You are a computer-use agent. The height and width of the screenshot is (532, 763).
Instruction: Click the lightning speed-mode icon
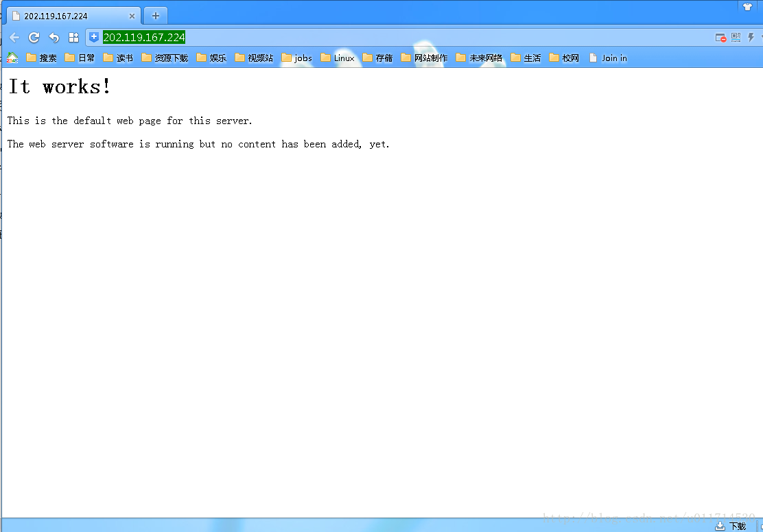tap(751, 38)
